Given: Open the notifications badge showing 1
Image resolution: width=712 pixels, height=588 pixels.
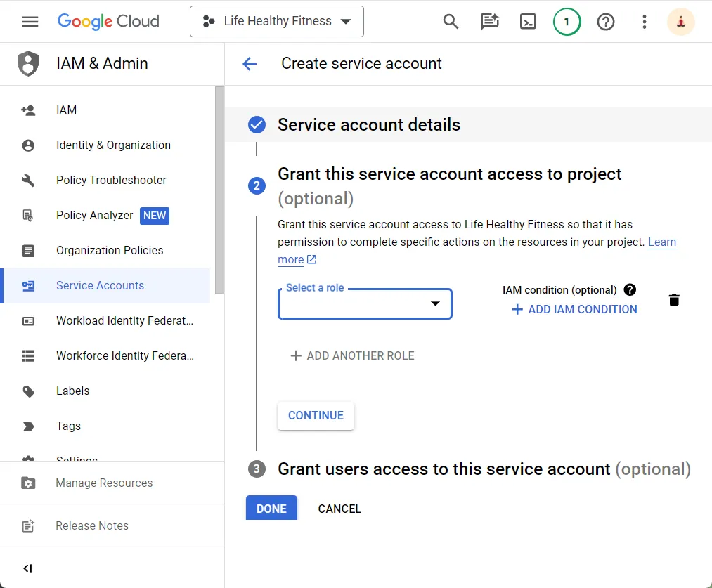Looking at the screenshot, I should pyautogui.click(x=567, y=22).
